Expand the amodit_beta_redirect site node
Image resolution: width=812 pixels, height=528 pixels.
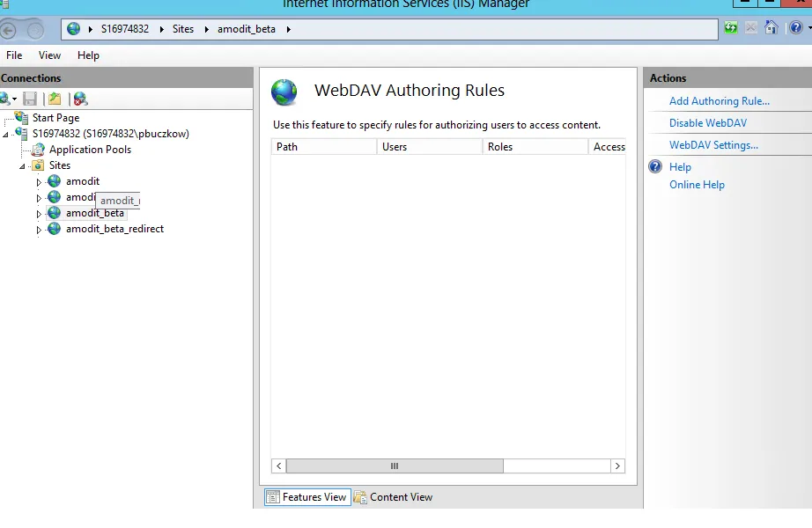click(x=39, y=230)
